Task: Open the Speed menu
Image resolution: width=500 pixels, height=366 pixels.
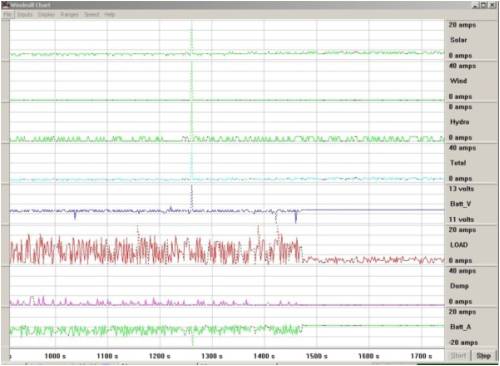Action: point(92,15)
